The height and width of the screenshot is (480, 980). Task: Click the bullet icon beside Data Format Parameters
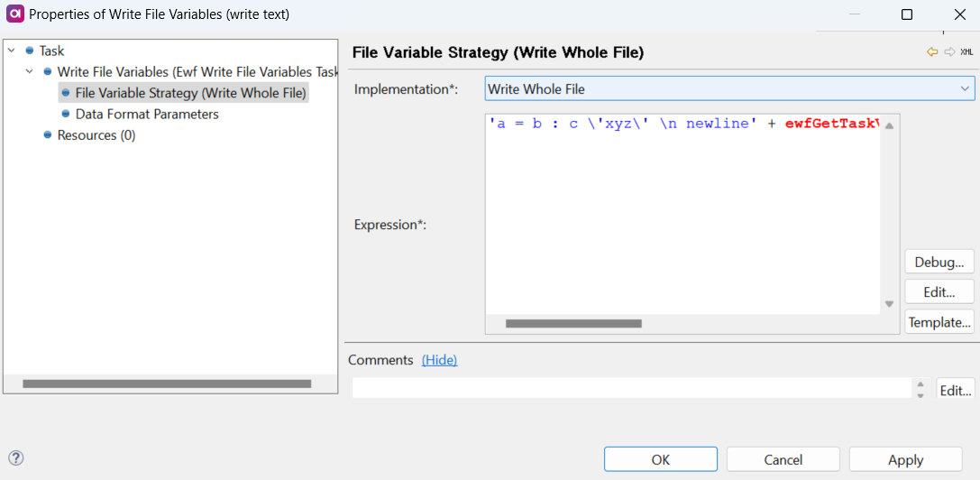pyautogui.click(x=66, y=114)
